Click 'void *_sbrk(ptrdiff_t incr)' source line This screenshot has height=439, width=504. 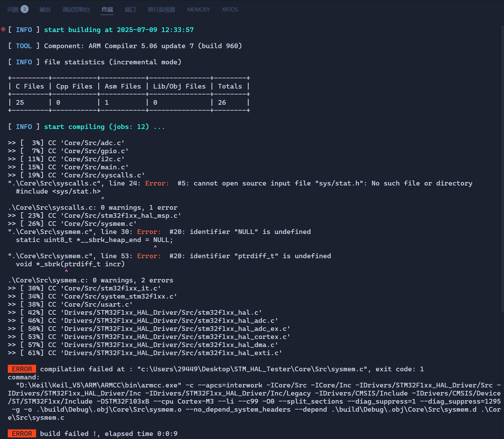[70, 264]
